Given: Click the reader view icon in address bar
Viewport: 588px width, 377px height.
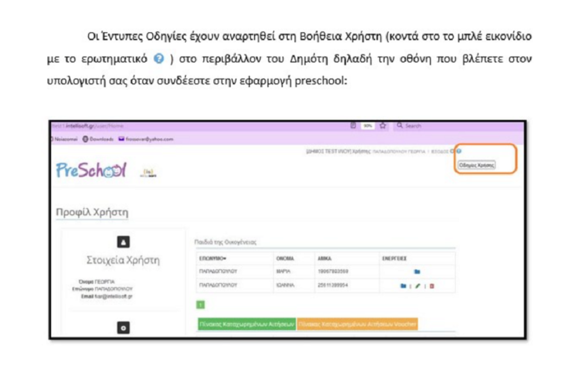Looking at the screenshot, I should (353, 126).
